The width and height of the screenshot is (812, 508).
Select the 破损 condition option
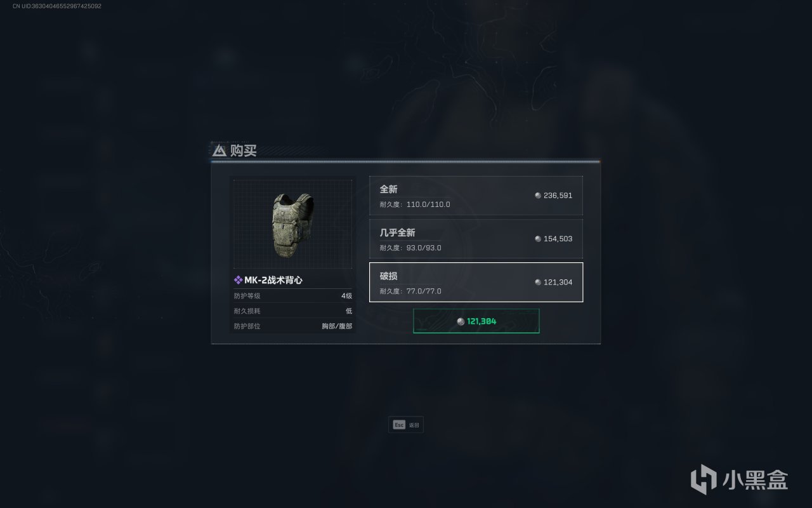pyautogui.click(x=476, y=282)
